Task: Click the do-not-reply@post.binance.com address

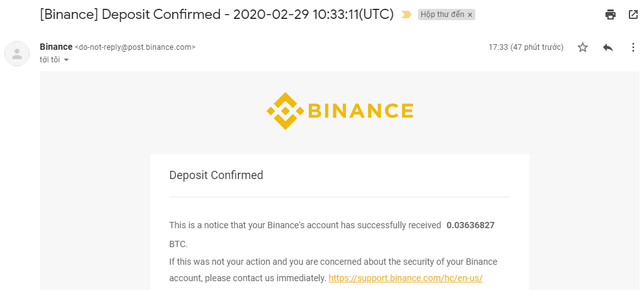Action: click(135, 47)
